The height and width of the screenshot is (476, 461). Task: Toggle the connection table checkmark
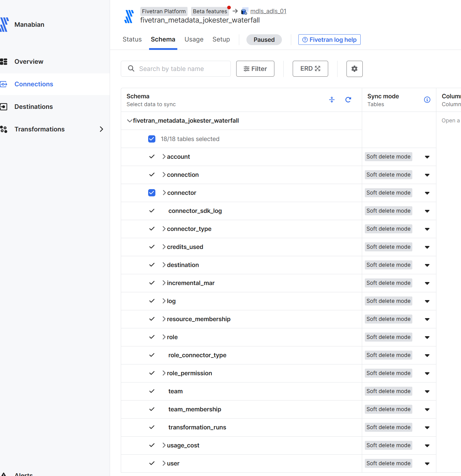[152, 175]
